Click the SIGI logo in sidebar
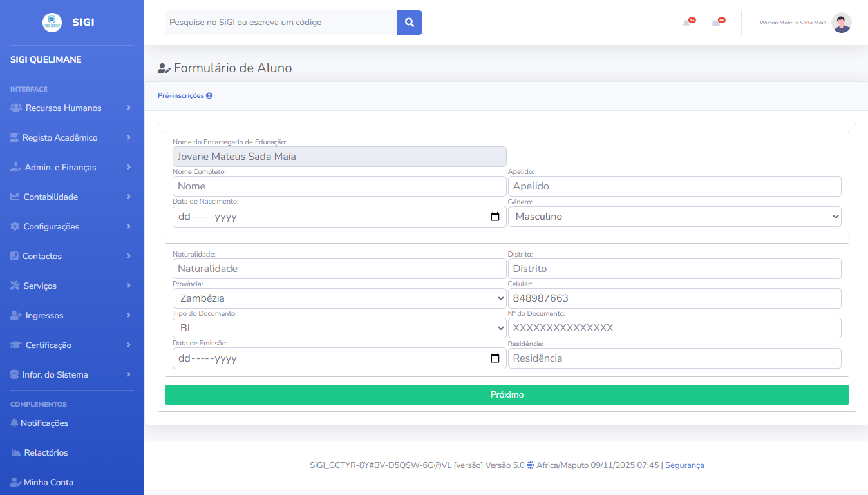The image size is (868, 495). 52,23
